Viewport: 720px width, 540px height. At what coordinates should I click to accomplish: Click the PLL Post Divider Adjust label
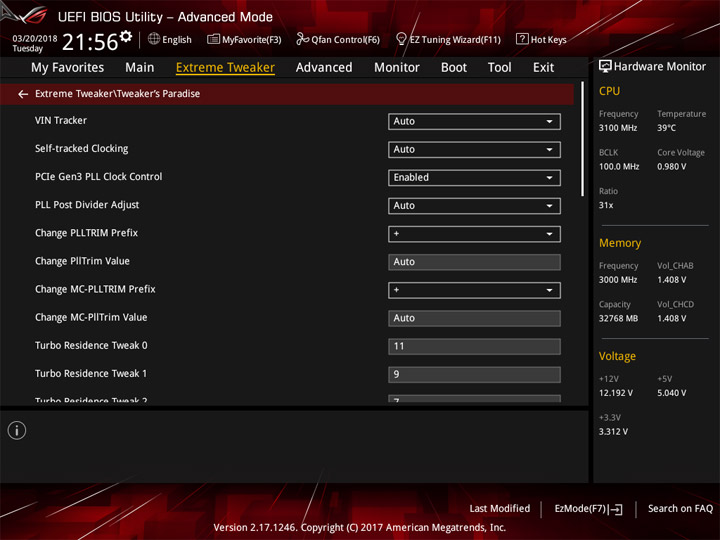[x=87, y=205]
